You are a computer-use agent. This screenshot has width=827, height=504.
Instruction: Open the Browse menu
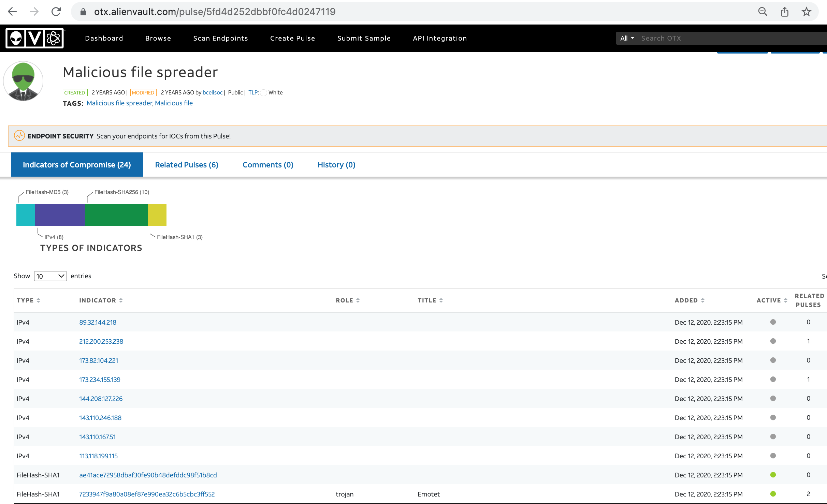tap(158, 38)
